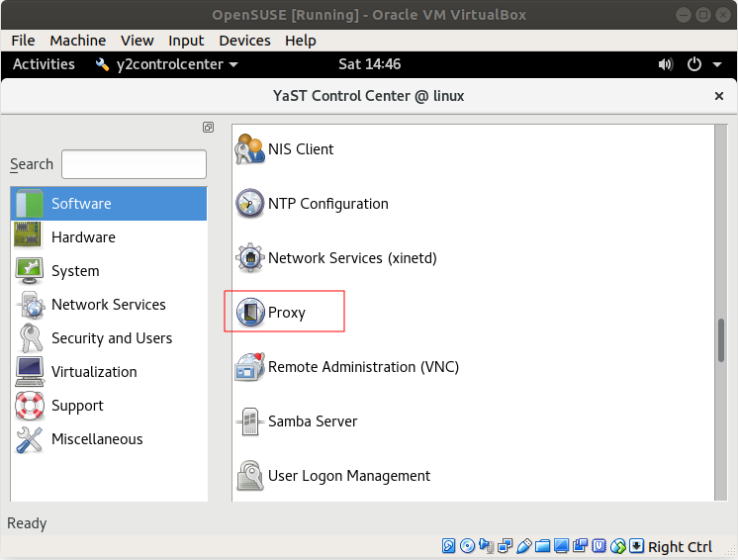Open the VirtualBox Help menu
Screen dimensions: 738x560
(301, 41)
